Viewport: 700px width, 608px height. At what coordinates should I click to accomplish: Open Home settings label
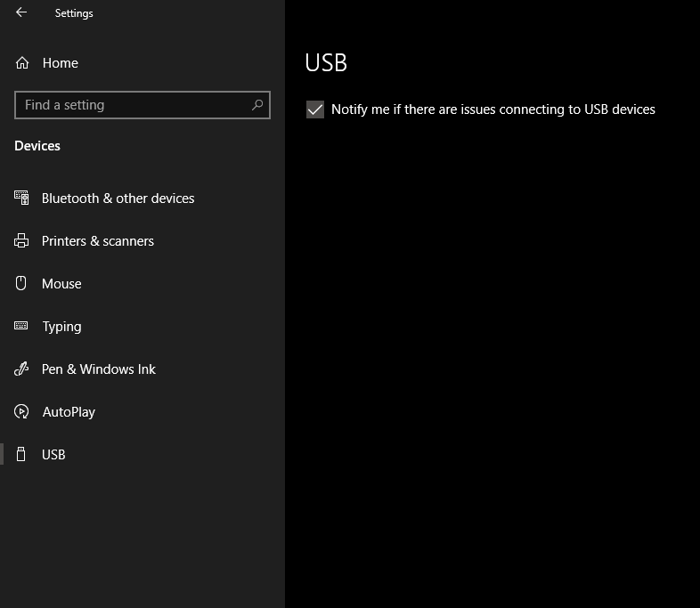pos(61,63)
